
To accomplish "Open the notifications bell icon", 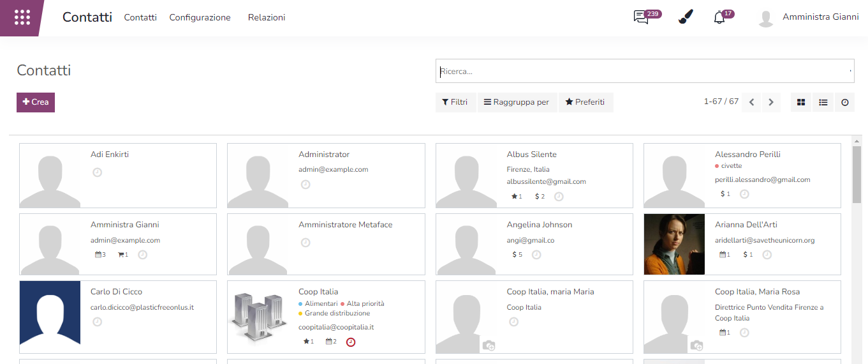I will (719, 17).
